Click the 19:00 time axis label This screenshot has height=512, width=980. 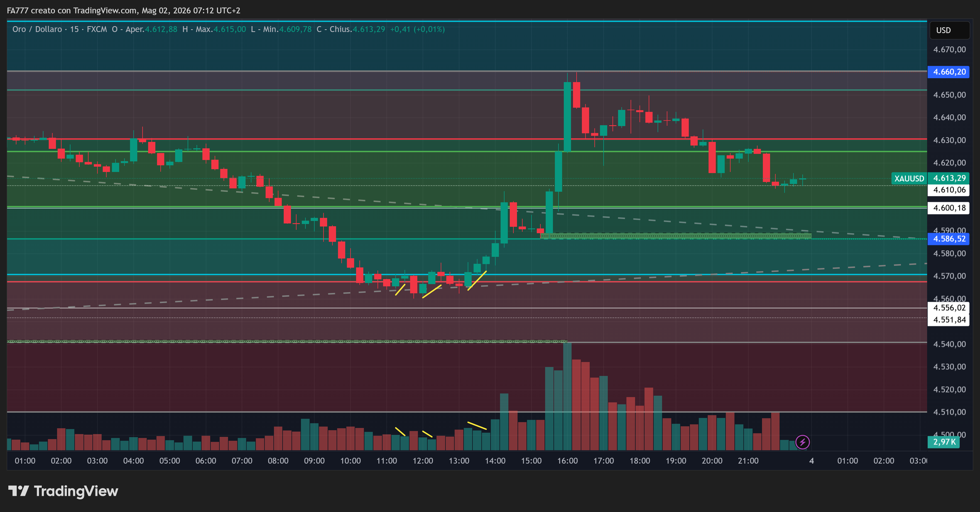(676, 461)
